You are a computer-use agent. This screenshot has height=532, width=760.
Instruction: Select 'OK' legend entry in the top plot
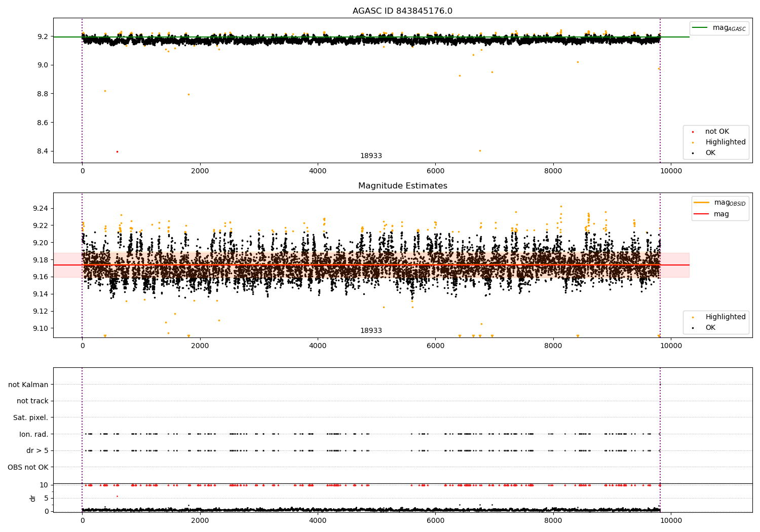point(710,153)
